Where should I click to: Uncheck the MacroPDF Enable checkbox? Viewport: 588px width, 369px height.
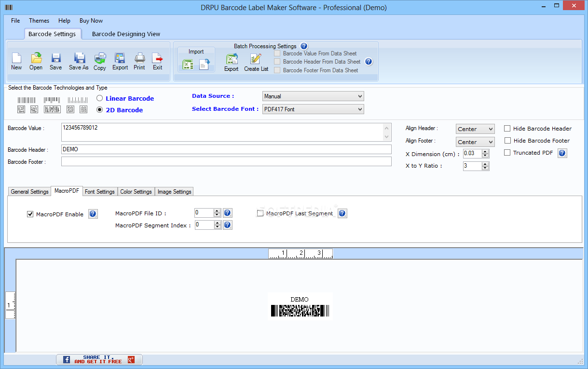pyautogui.click(x=30, y=214)
